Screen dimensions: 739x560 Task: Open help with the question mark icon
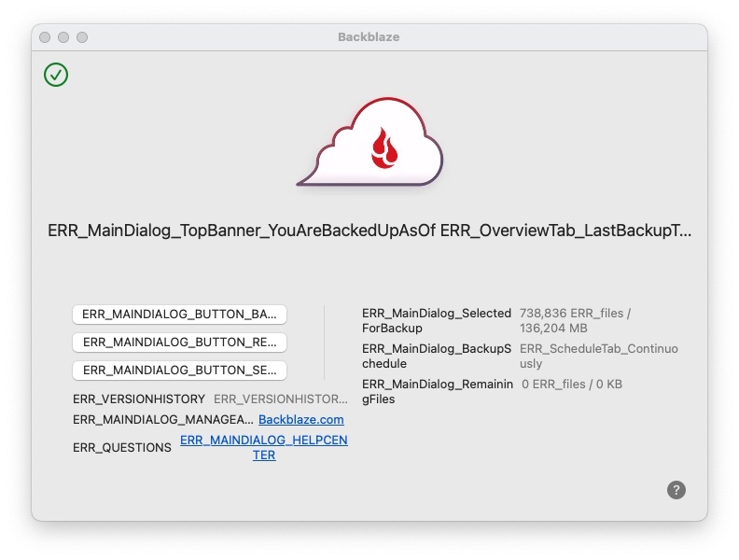pyautogui.click(x=676, y=490)
